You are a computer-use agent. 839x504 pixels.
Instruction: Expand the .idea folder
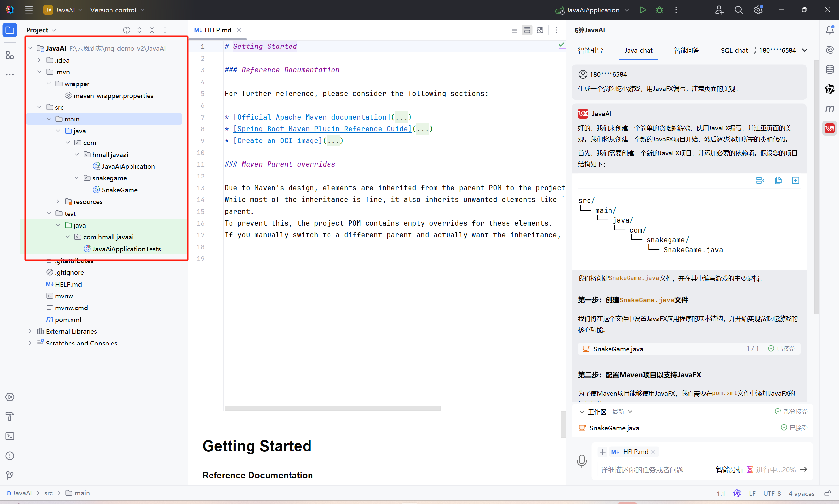(x=39, y=60)
